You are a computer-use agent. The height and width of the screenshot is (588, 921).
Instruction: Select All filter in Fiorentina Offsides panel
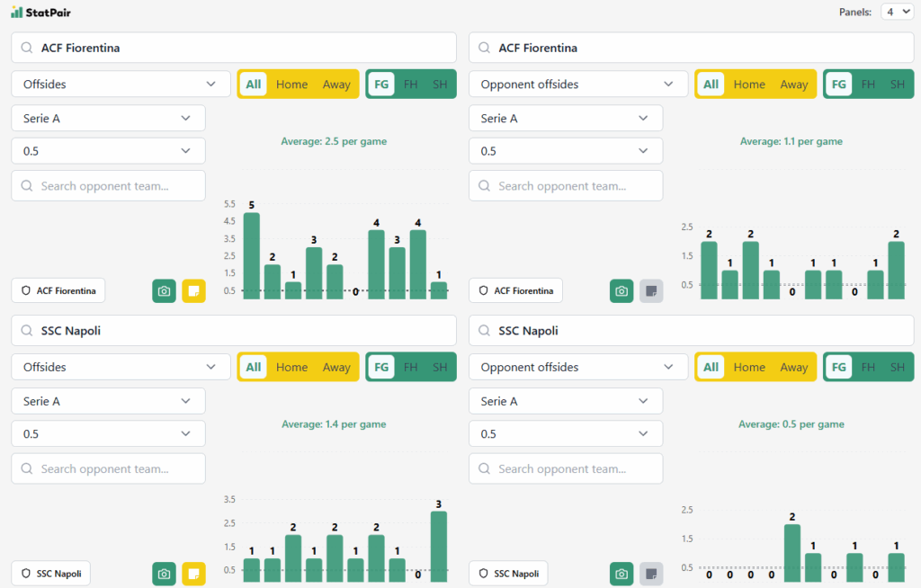click(253, 84)
